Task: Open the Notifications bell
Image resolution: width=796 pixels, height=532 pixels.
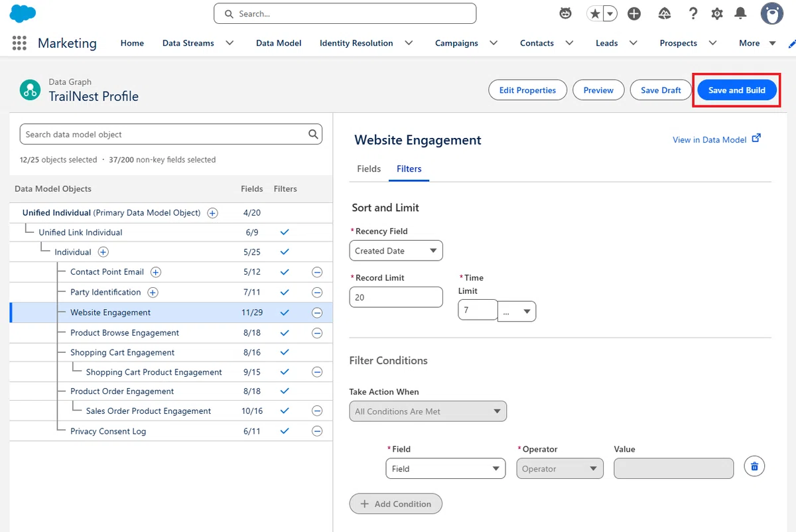Action: click(x=741, y=13)
